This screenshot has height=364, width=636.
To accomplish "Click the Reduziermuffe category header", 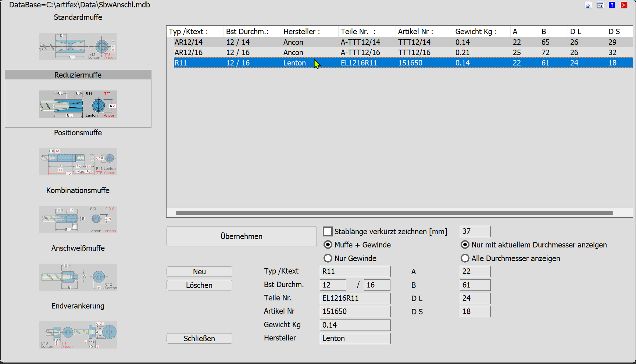I will click(78, 75).
